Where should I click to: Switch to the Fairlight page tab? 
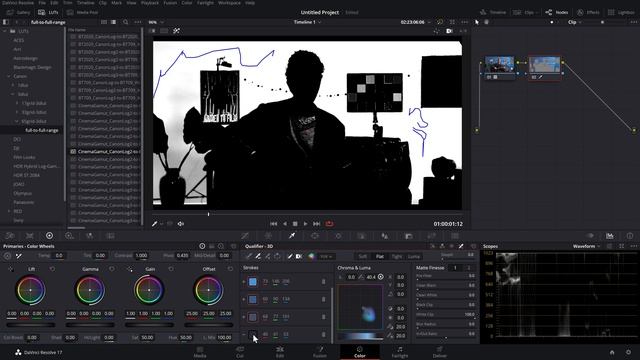pos(400,352)
